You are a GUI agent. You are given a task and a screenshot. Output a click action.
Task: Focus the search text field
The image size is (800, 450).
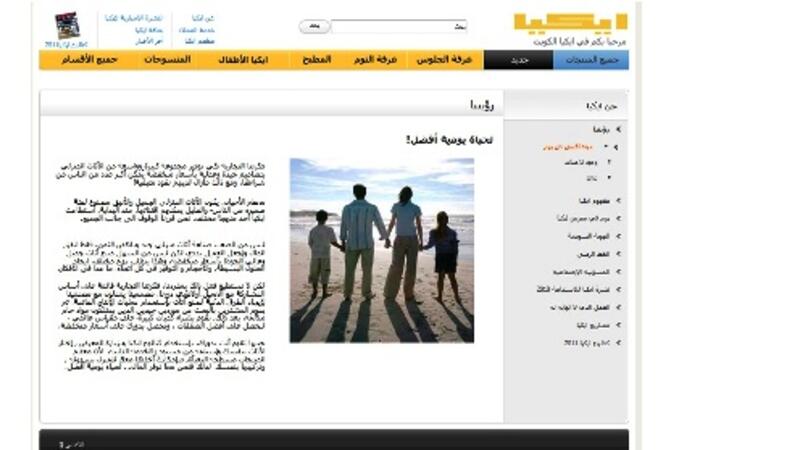point(399,27)
